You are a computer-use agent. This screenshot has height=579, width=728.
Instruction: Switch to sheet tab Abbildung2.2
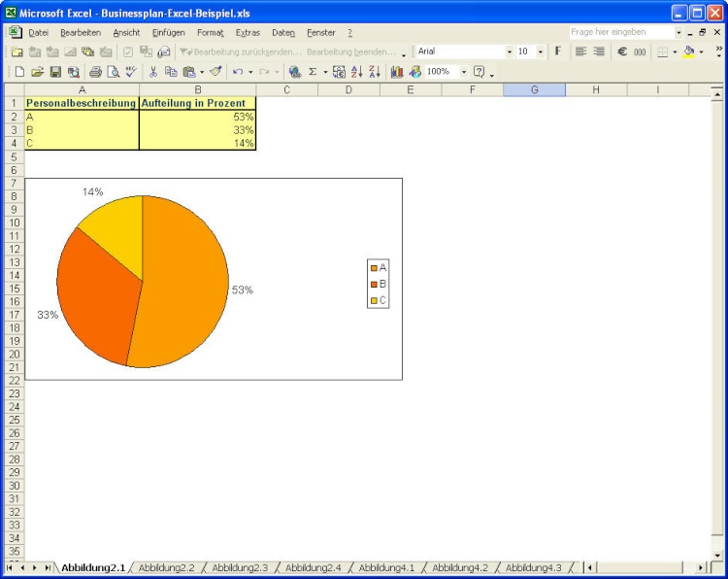166,568
